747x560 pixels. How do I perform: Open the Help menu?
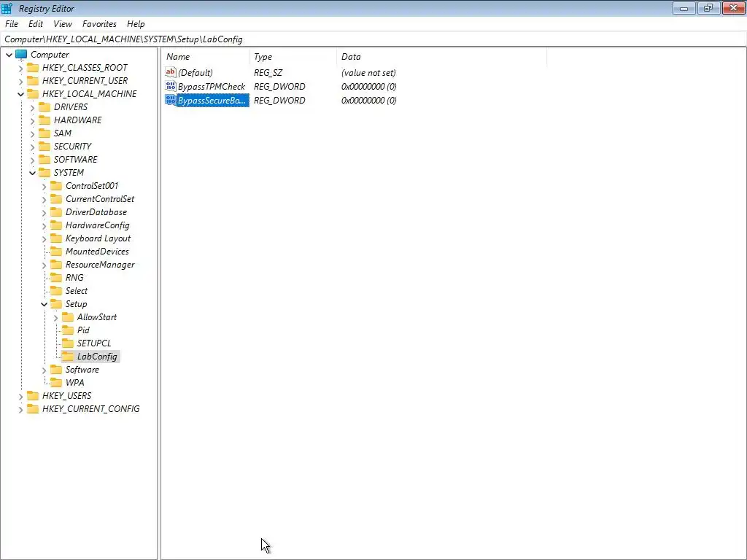coord(136,24)
